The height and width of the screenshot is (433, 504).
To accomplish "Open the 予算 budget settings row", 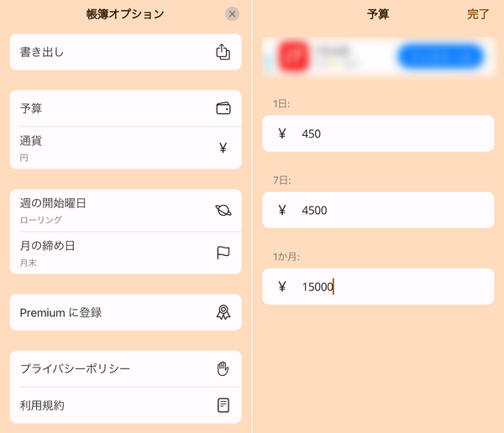I will click(x=126, y=108).
